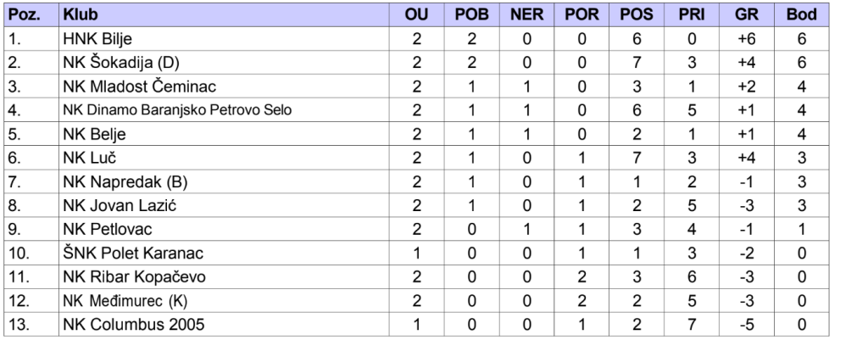This screenshot has height=340, width=868.
Task: Select NK Columbus 2005 in last row
Action: click(134, 325)
